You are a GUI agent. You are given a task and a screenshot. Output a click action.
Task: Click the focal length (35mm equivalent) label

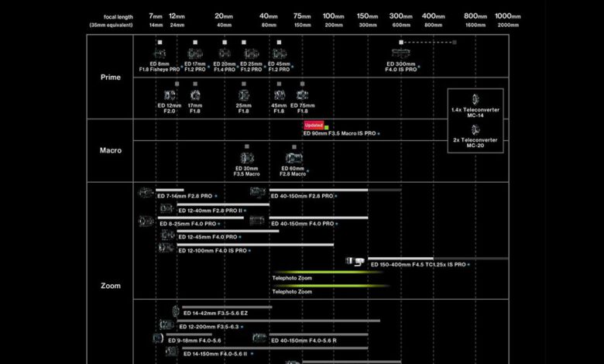click(112, 21)
